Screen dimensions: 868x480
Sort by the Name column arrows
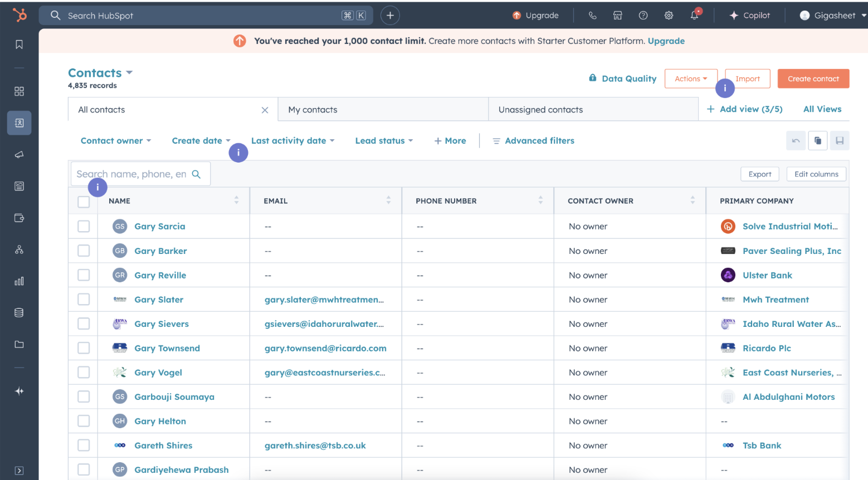[x=236, y=200]
